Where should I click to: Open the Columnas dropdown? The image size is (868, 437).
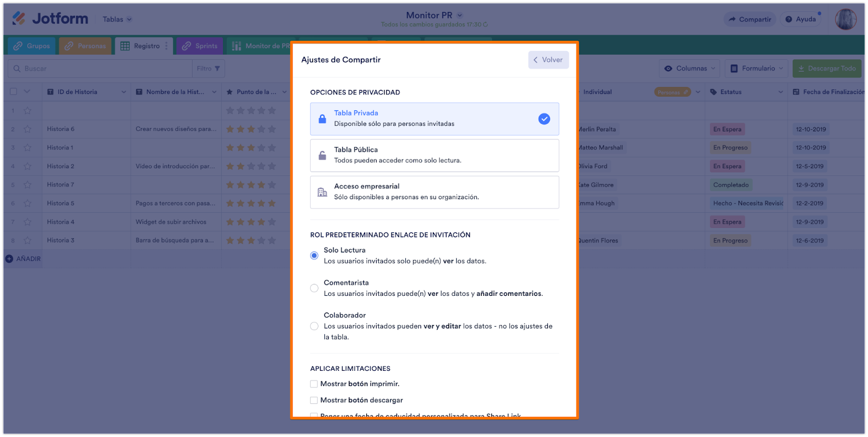tap(690, 68)
